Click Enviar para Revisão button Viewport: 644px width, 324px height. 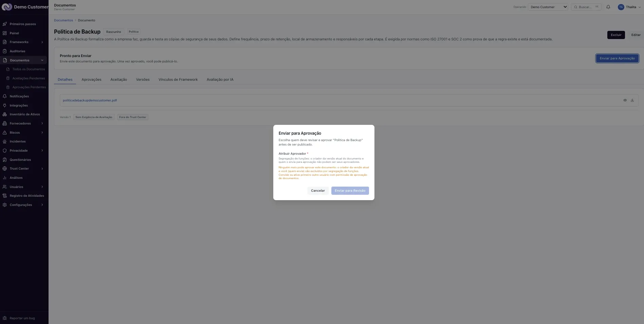click(x=350, y=191)
